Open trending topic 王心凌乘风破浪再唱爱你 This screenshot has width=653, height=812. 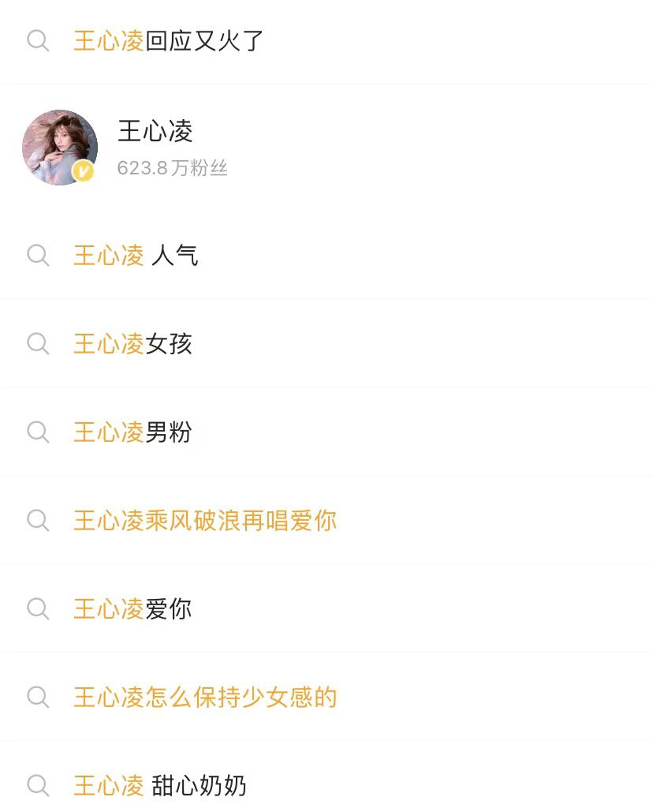(205, 520)
